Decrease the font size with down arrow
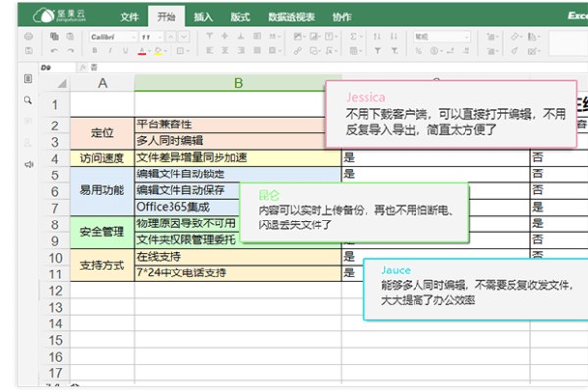588x392 pixels. click(x=184, y=37)
